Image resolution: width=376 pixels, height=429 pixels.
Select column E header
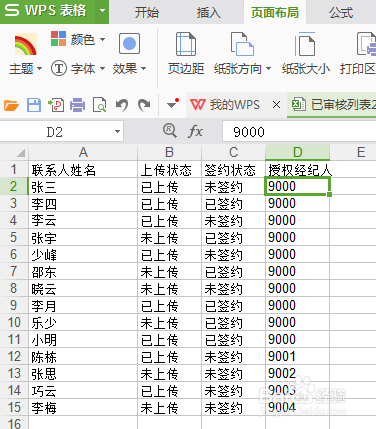point(361,152)
